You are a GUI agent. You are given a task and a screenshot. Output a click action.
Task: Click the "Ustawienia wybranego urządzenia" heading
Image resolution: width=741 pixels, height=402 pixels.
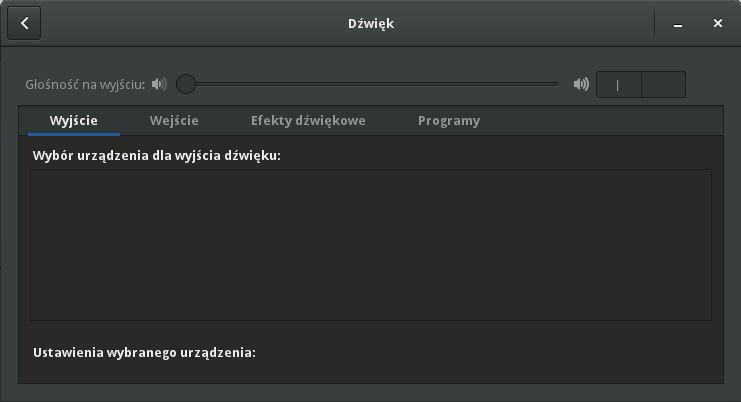pyautogui.click(x=145, y=352)
